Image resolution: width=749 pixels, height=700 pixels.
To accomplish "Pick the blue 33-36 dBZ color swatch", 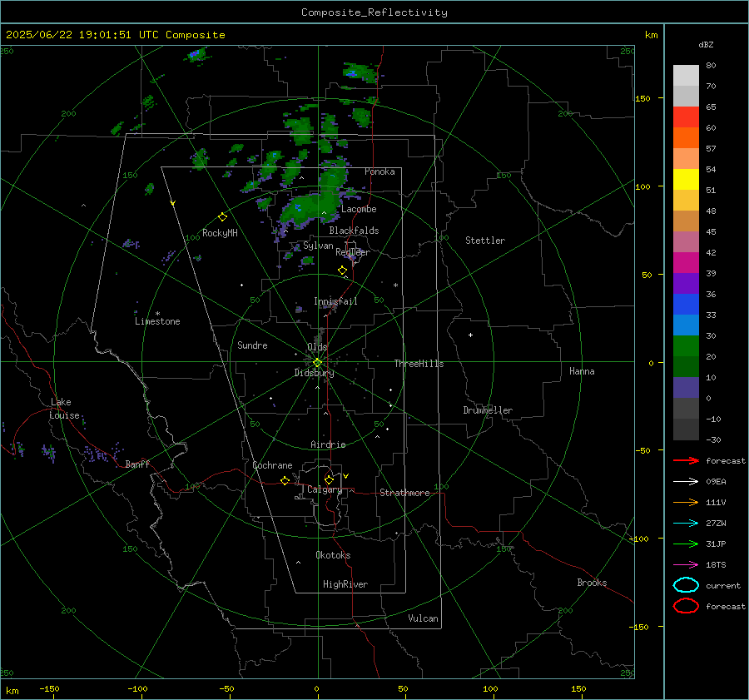I will click(686, 305).
